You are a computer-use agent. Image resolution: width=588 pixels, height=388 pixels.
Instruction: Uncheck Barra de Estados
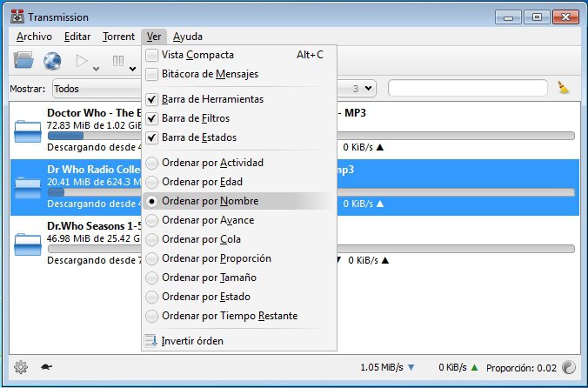click(151, 137)
